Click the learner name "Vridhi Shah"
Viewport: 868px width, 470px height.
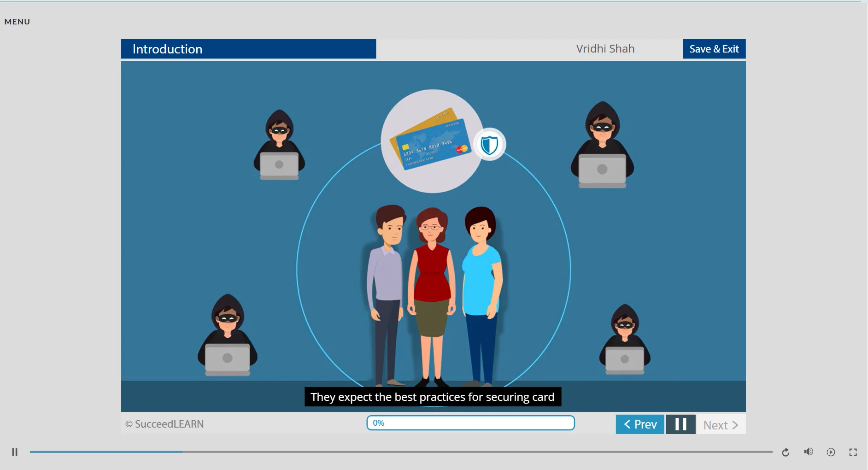[605, 49]
